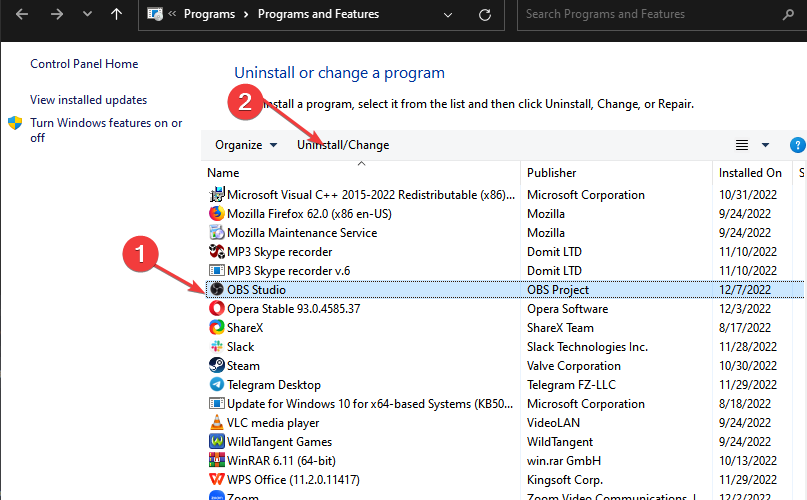Refresh the Programs and Features list
807x500 pixels.
point(485,15)
